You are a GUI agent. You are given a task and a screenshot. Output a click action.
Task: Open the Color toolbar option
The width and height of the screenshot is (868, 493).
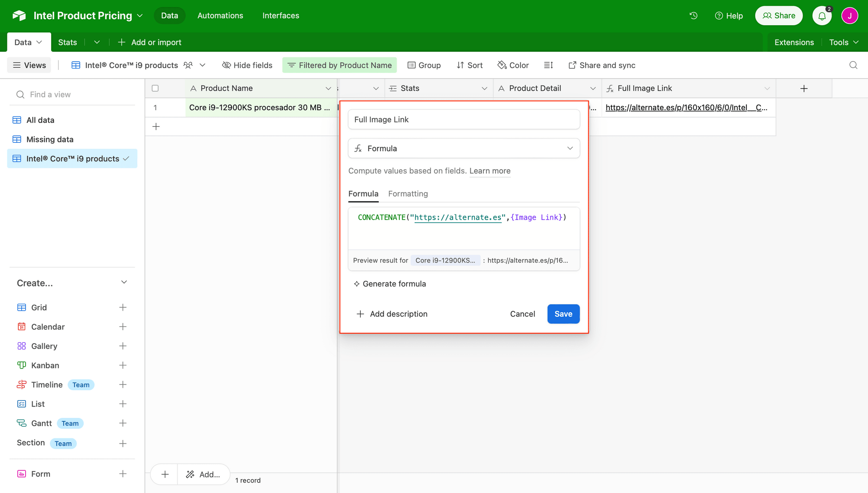(x=513, y=65)
